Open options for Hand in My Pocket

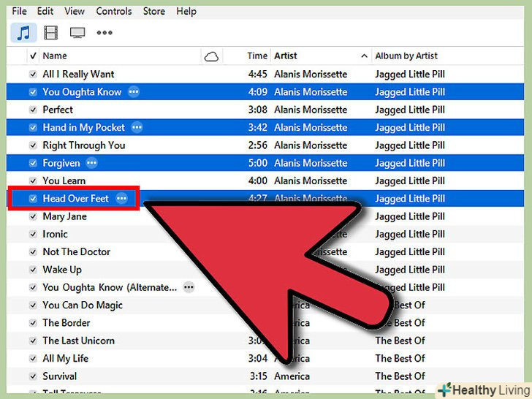[137, 128]
